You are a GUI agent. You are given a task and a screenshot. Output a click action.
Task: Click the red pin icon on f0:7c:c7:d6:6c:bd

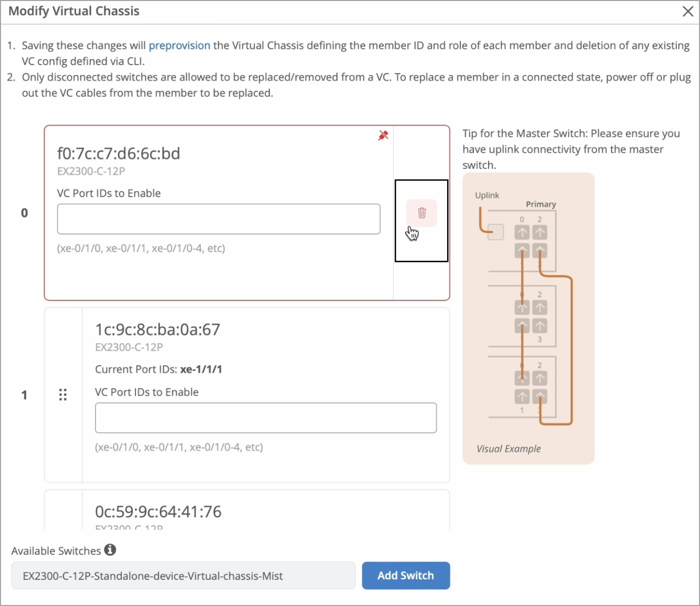383,135
